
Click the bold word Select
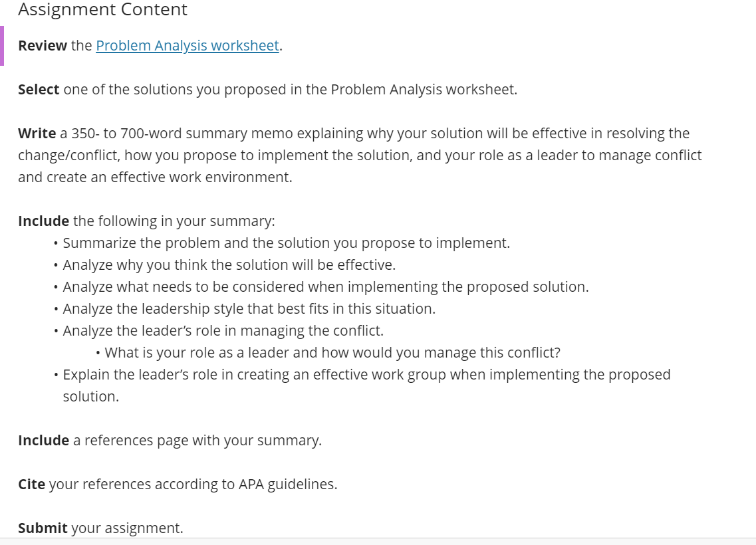[39, 89]
